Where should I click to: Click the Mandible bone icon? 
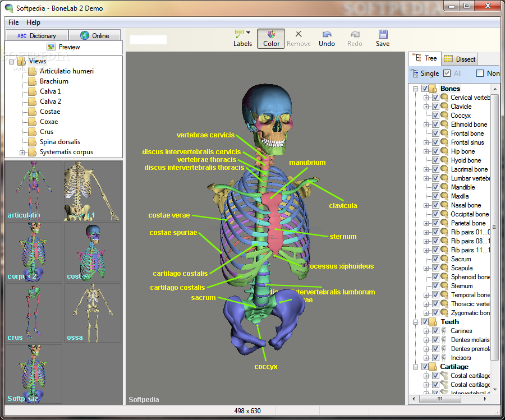tap(444, 187)
